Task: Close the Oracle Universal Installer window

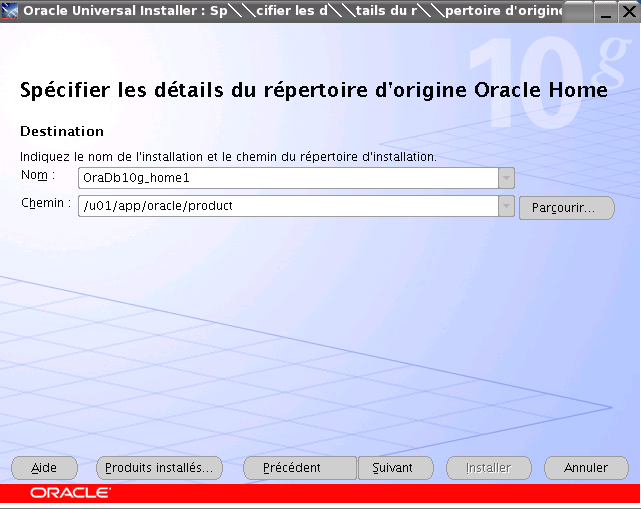Action: coord(629,11)
